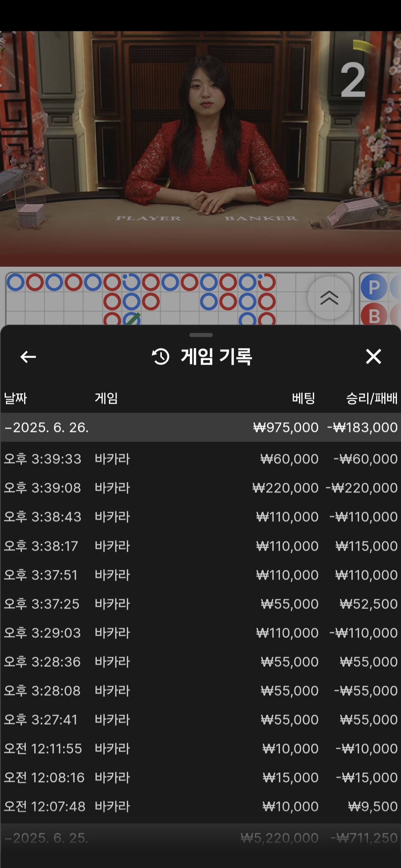
Task: Tap the red B banker icon
Action: click(374, 316)
